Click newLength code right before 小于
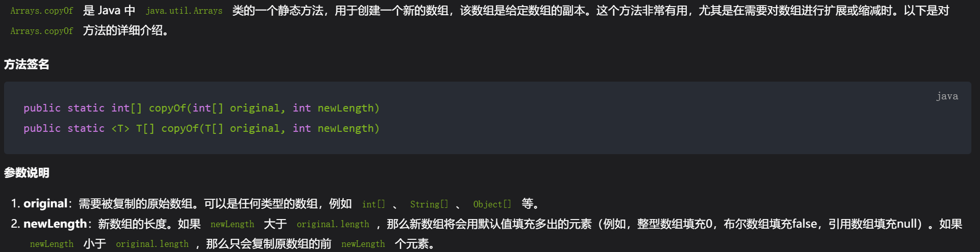 pyautogui.click(x=51, y=244)
